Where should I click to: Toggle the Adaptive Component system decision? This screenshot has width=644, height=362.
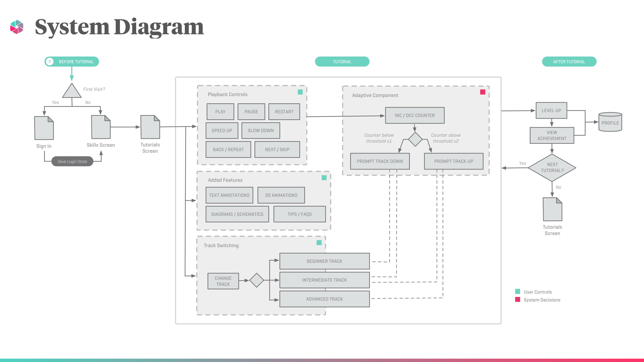click(x=483, y=92)
